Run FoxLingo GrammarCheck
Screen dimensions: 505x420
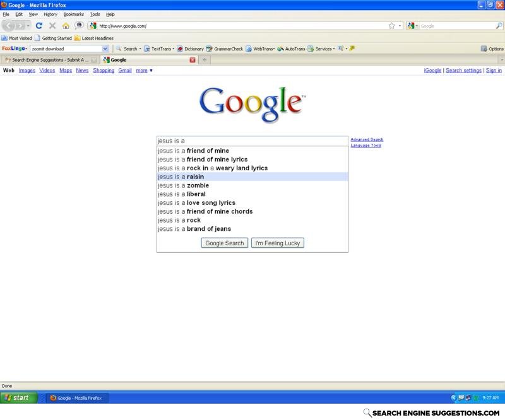tap(225, 49)
